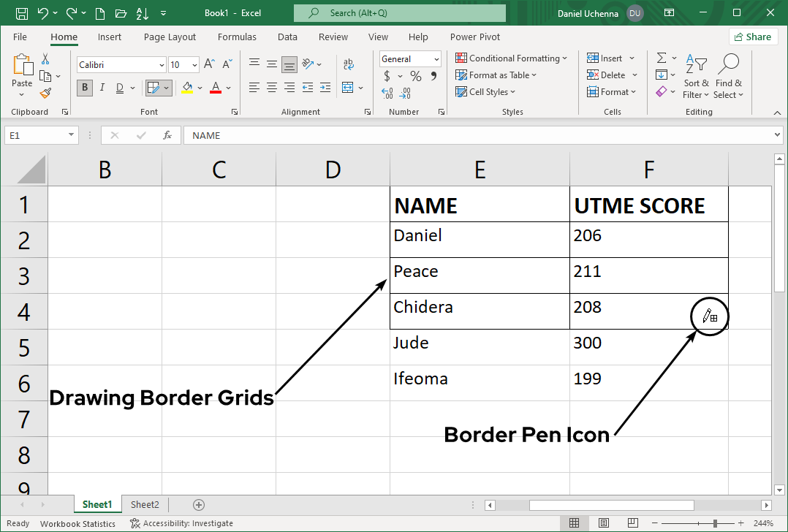Click the Wrap Text icon
This screenshot has height=532, width=788.
click(x=349, y=64)
